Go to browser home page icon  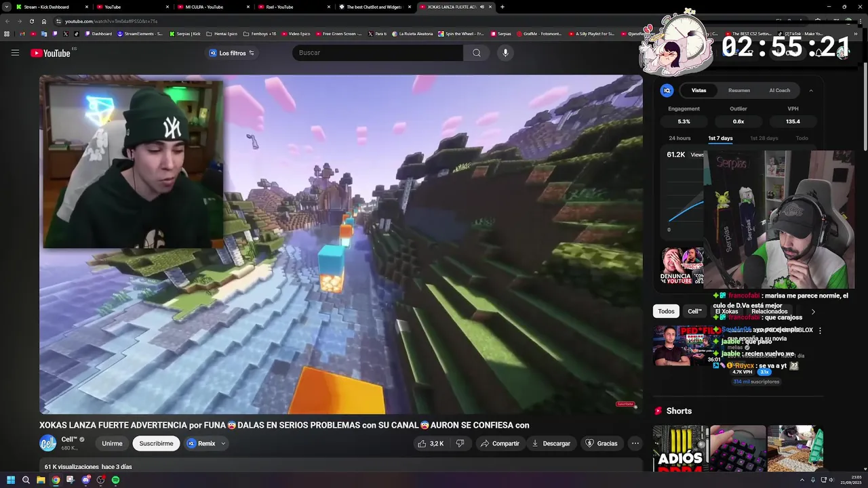click(x=44, y=21)
